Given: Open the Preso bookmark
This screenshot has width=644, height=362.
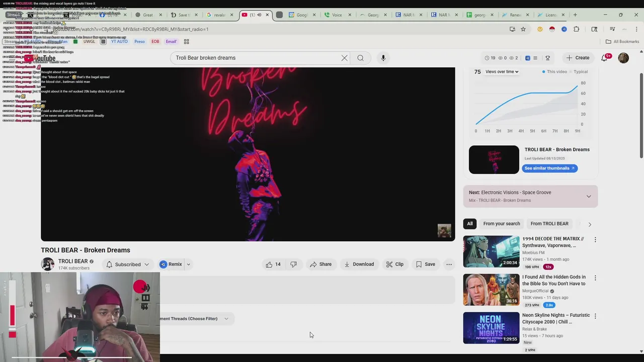Looking at the screenshot, I should (139, 42).
